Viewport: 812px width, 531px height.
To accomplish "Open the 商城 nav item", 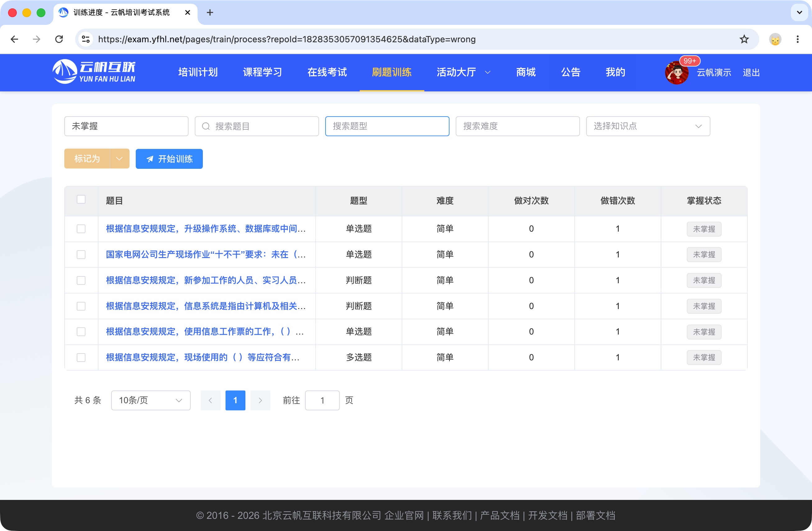I will click(526, 72).
